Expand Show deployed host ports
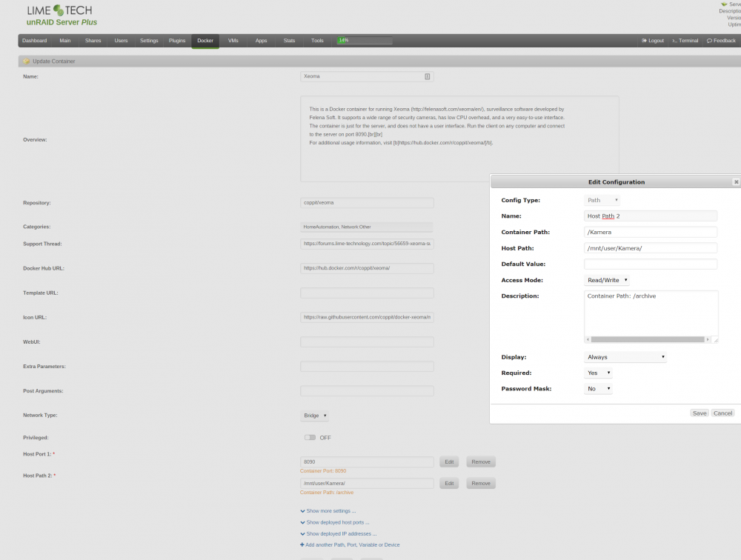Viewport: 741px width, 560px height. point(335,522)
